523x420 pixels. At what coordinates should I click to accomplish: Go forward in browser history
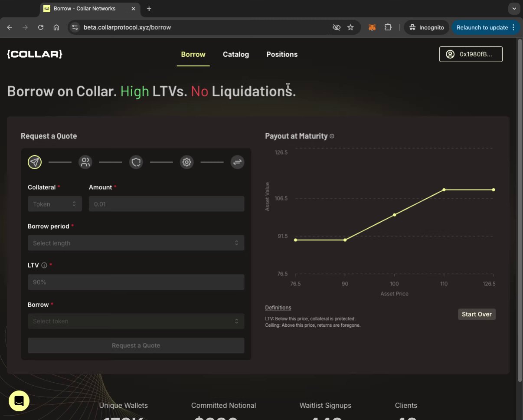coord(25,27)
